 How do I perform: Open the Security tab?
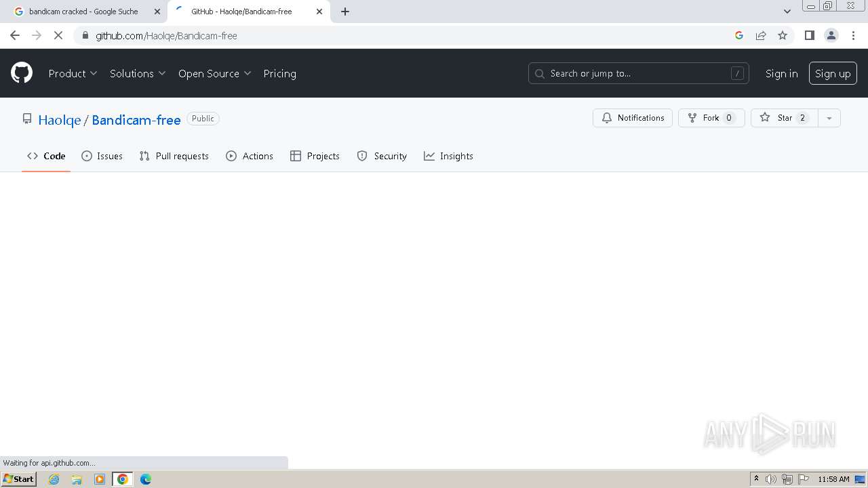(382, 156)
